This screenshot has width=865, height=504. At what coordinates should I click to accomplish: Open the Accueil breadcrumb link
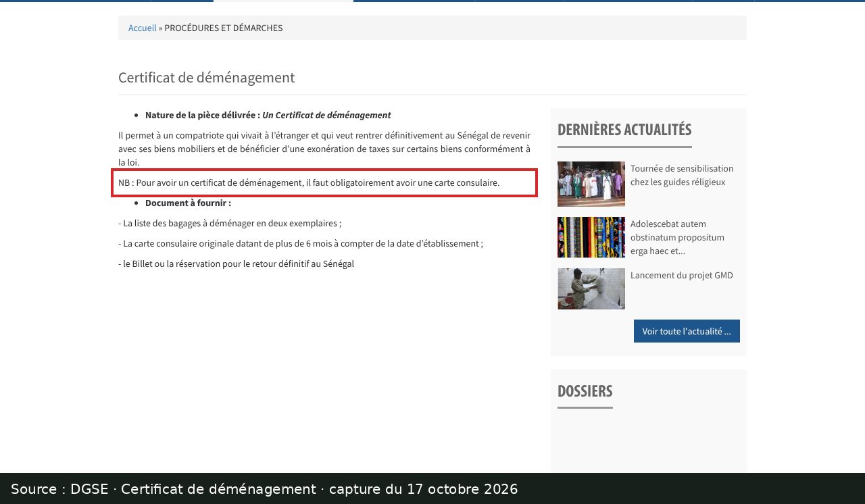coord(142,28)
